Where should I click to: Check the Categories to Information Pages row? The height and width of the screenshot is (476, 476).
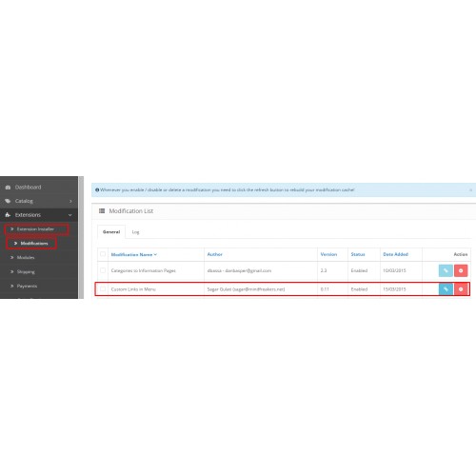(103, 270)
